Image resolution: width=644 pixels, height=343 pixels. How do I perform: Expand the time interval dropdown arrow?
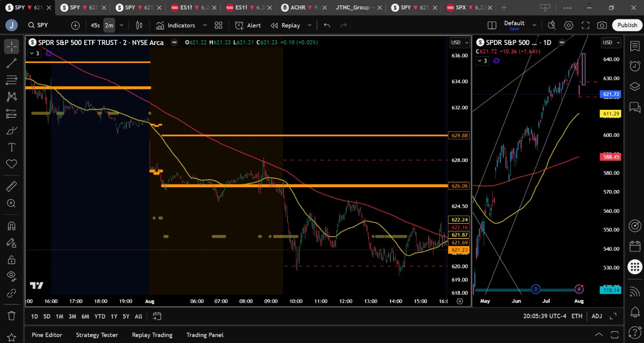click(x=121, y=25)
